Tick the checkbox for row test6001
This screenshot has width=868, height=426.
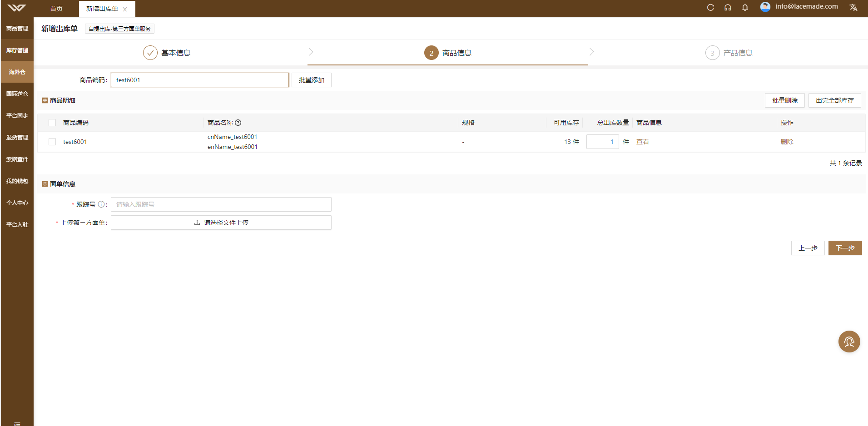tap(52, 142)
